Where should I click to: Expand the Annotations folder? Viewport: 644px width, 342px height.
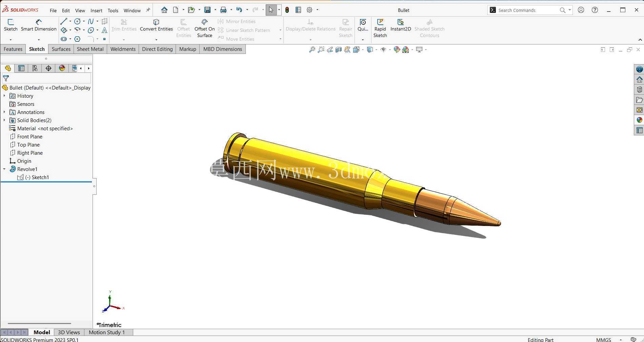click(x=4, y=112)
